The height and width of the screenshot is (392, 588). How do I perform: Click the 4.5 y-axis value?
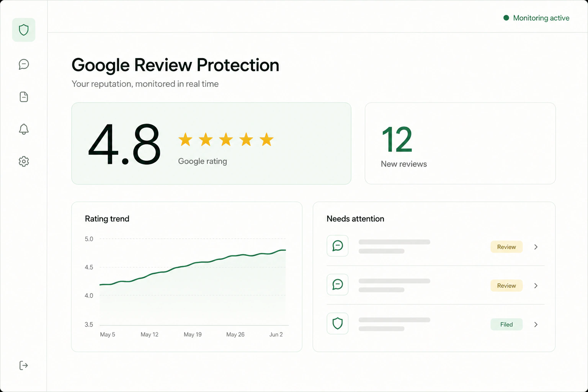[89, 267]
